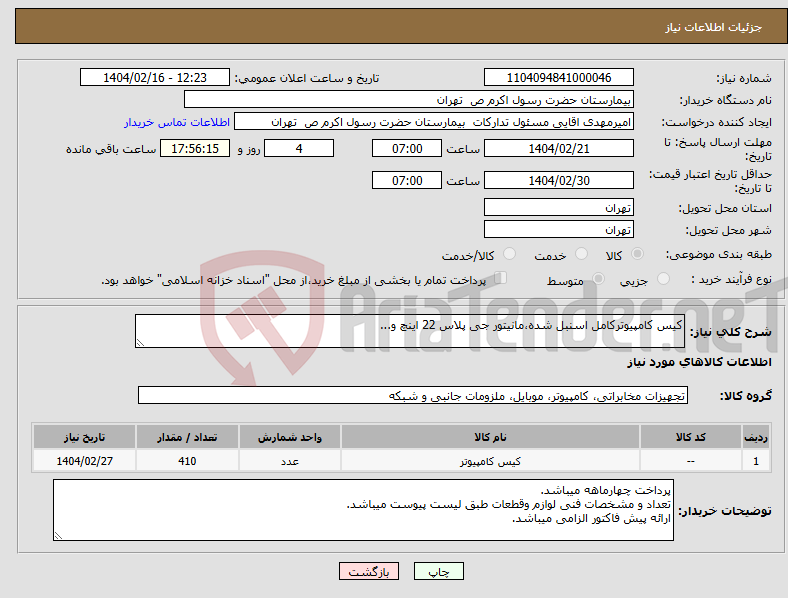Click the buyer notes text area
788x598 pixels.
coord(363,510)
